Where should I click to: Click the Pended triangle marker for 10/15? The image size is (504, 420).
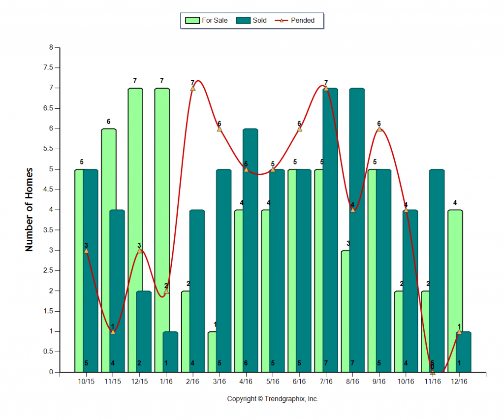tap(86, 251)
